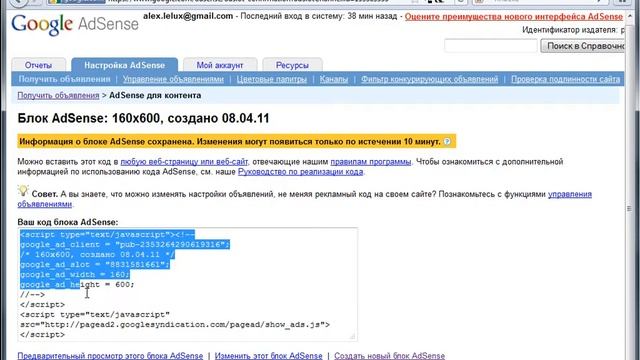Click the google_ad_client pub code line
Screen dimensions: 640x360
(x=125, y=244)
